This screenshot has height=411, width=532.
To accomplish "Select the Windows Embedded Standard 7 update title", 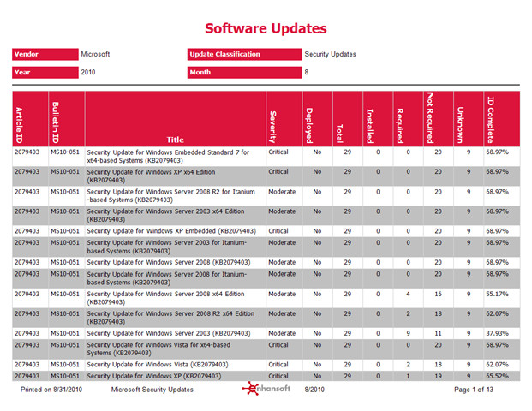I will (168, 157).
